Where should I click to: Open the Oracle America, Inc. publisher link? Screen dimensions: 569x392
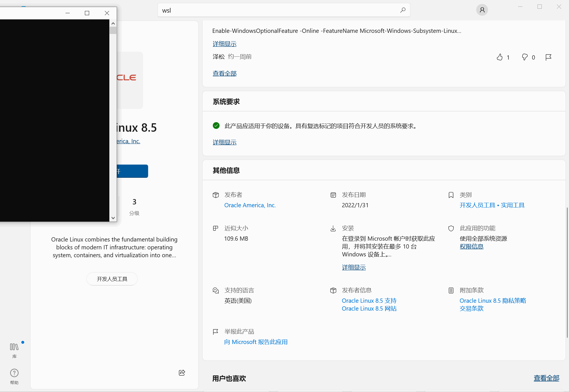pyautogui.click(x=250, y=205)
